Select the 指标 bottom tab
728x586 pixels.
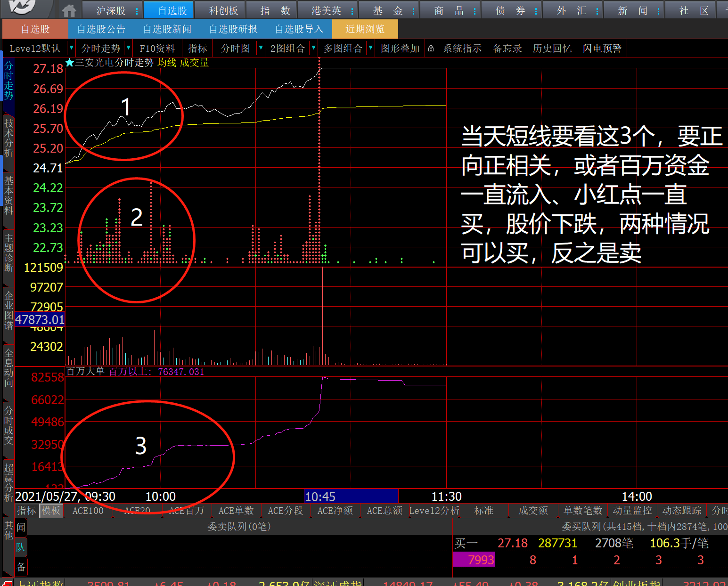click(x=26, y=511)
